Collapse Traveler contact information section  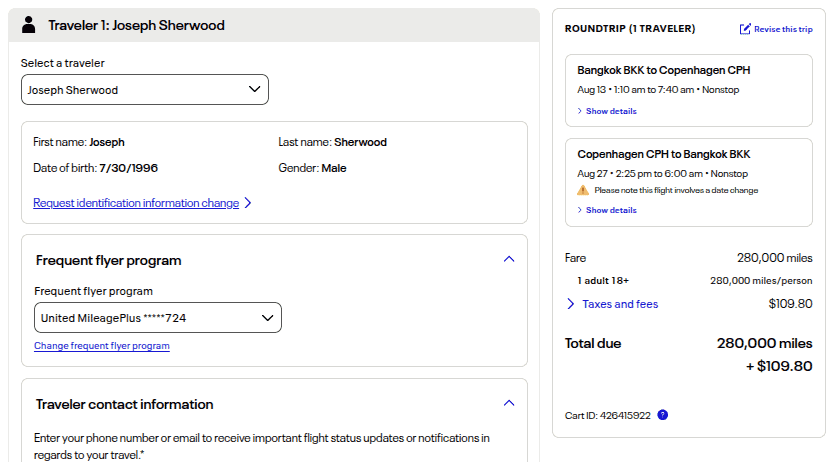[509, 403]
